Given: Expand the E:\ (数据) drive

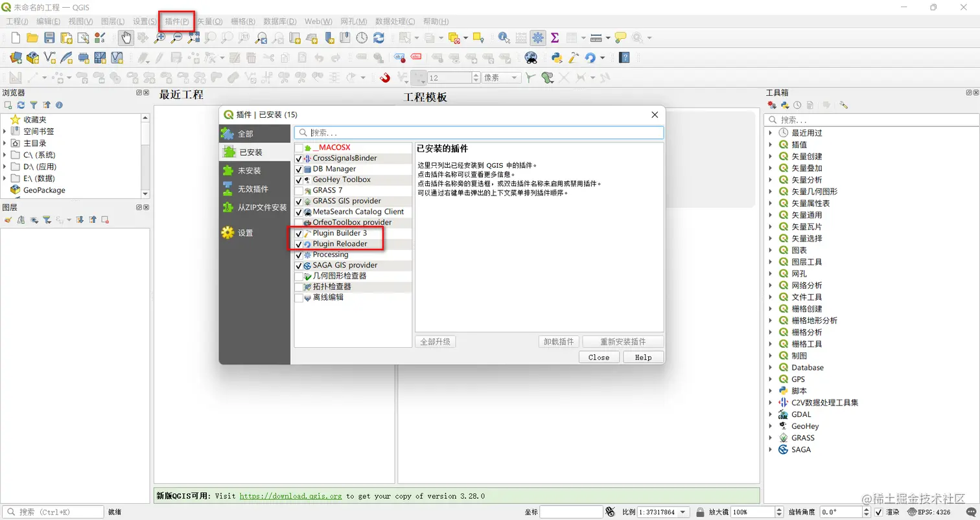Looking at the screenshot, I should (x=5, y=178).
